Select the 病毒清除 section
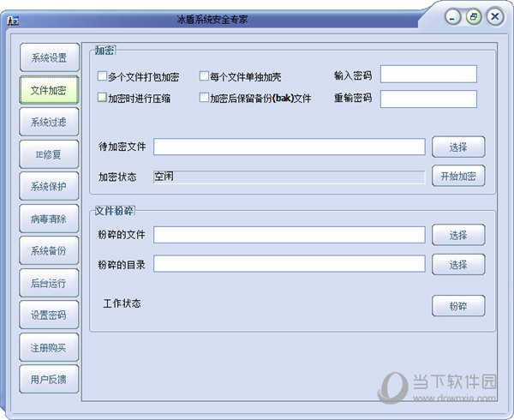This screenshot has height=420, width=514. point(49,219)
